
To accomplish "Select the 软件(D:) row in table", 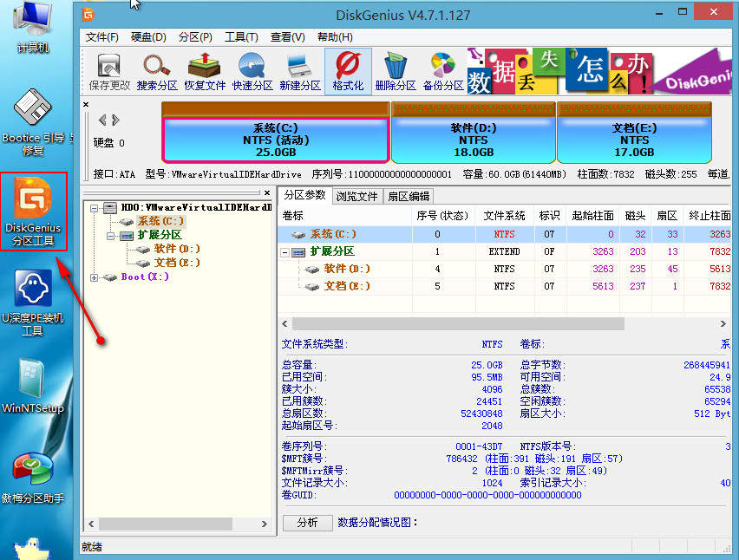I will [x=504, y=269].
